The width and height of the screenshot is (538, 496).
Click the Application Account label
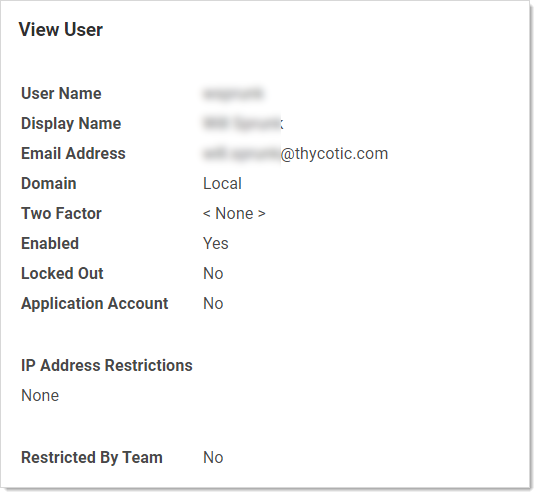[x=95, y=304]
